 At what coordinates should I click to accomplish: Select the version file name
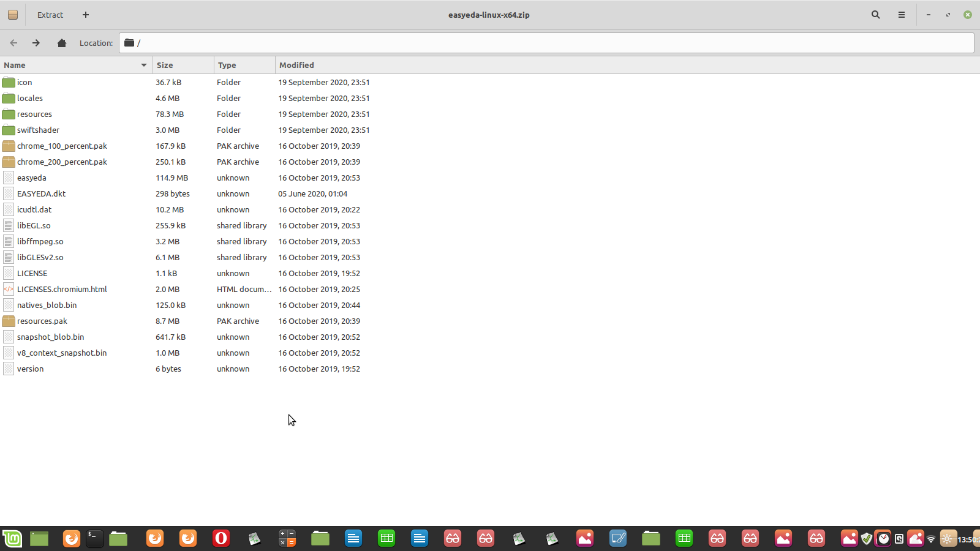tap(31, 369)
